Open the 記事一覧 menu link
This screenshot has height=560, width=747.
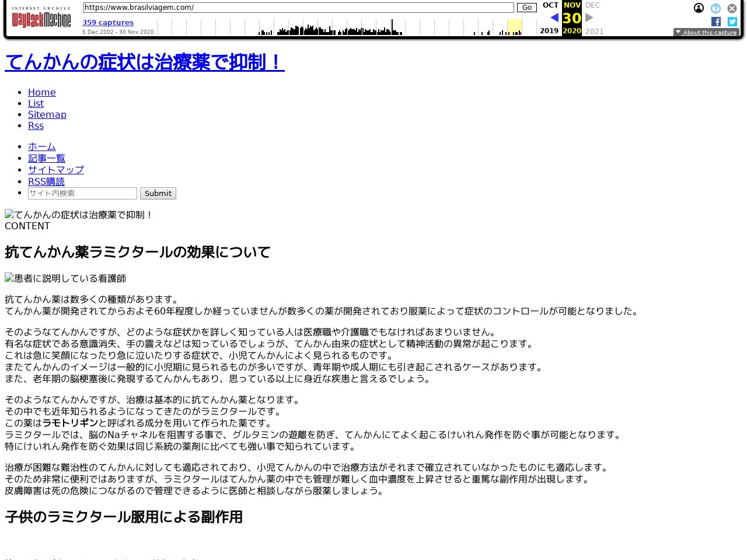[x=47, y=158]
